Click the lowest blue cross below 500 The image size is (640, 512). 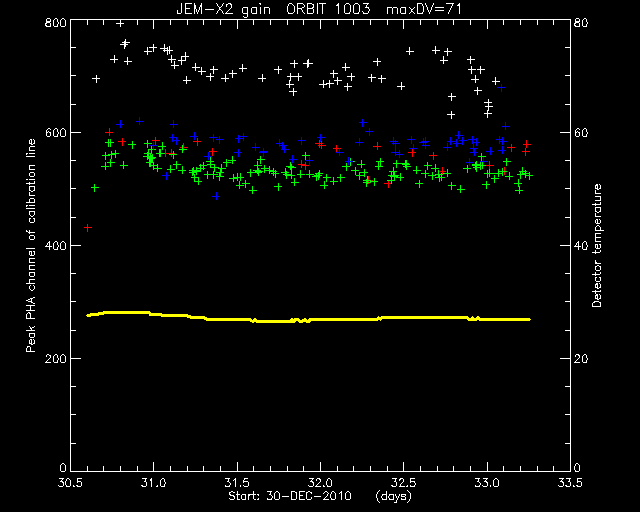(216, 196)
